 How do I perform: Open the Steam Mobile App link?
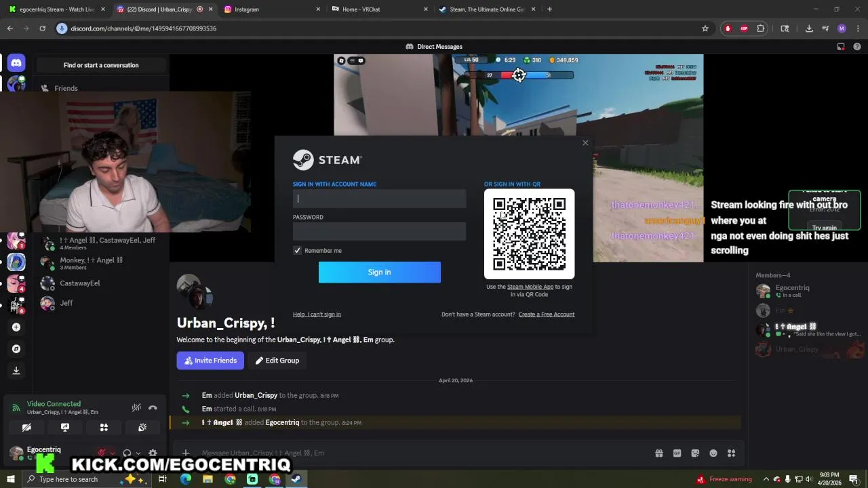pos(530,287)
